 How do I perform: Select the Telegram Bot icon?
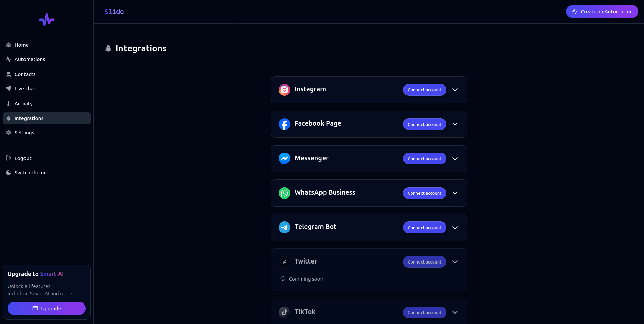point(284,227)
